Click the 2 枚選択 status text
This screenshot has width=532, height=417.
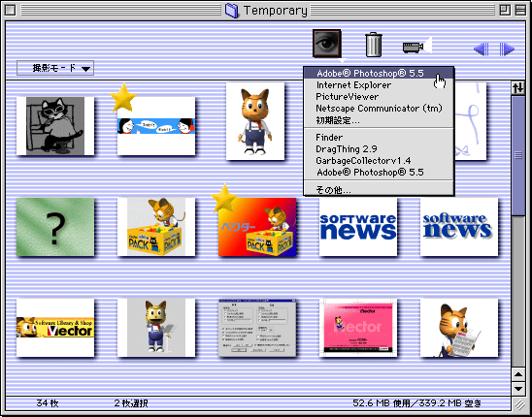coord(131,403)
